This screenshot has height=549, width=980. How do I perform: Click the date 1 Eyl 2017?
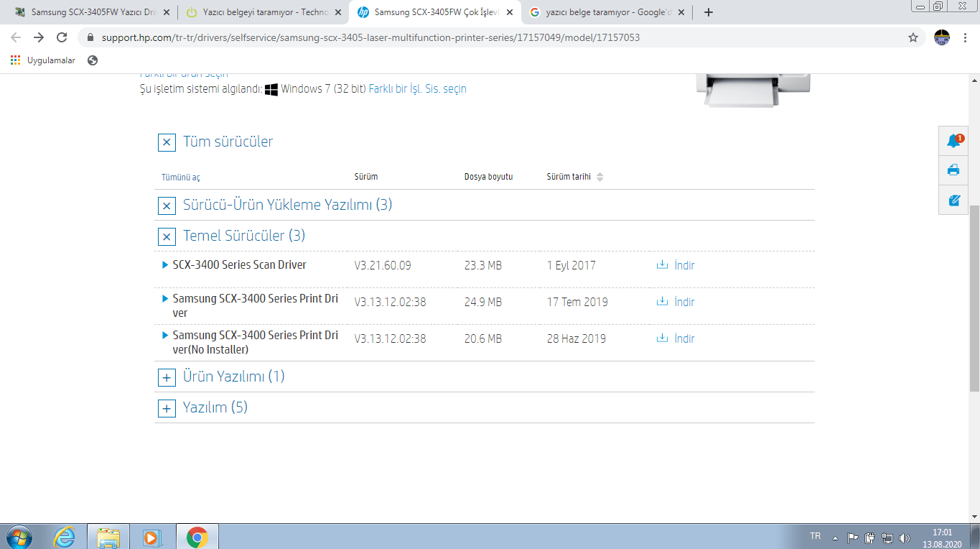[x=571, y=265]
